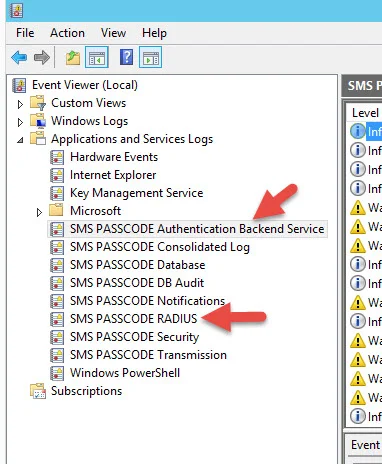
Task: Click the Hardware Events log icon
Action: tap(57, 157)
